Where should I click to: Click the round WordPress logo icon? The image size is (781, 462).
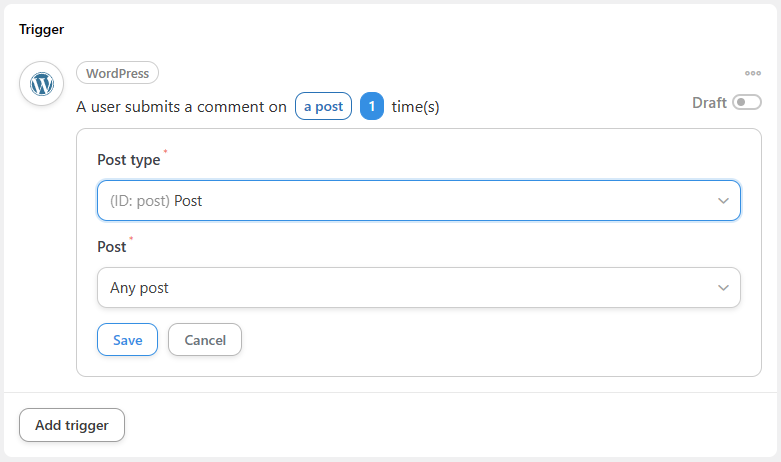(41, 83)
